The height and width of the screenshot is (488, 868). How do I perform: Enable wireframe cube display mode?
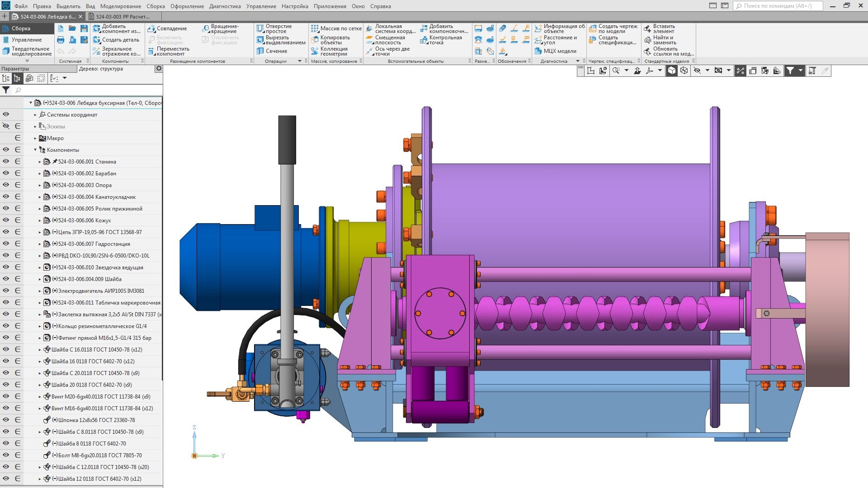(684, 70)
